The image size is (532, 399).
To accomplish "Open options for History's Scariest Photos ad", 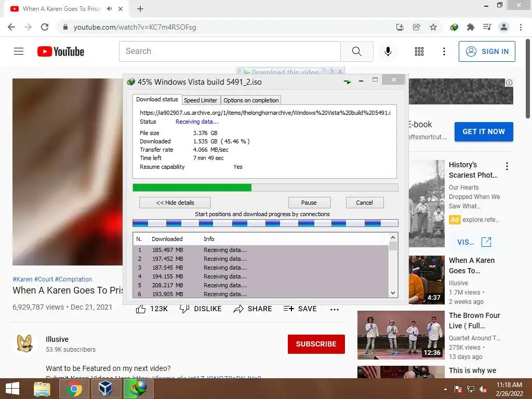I will point(507,166).
